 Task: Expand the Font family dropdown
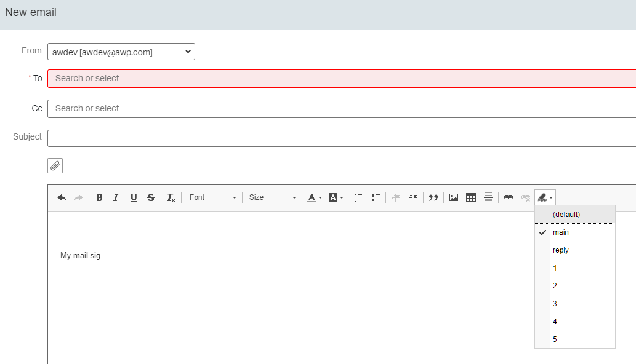(x=212, y=197)
